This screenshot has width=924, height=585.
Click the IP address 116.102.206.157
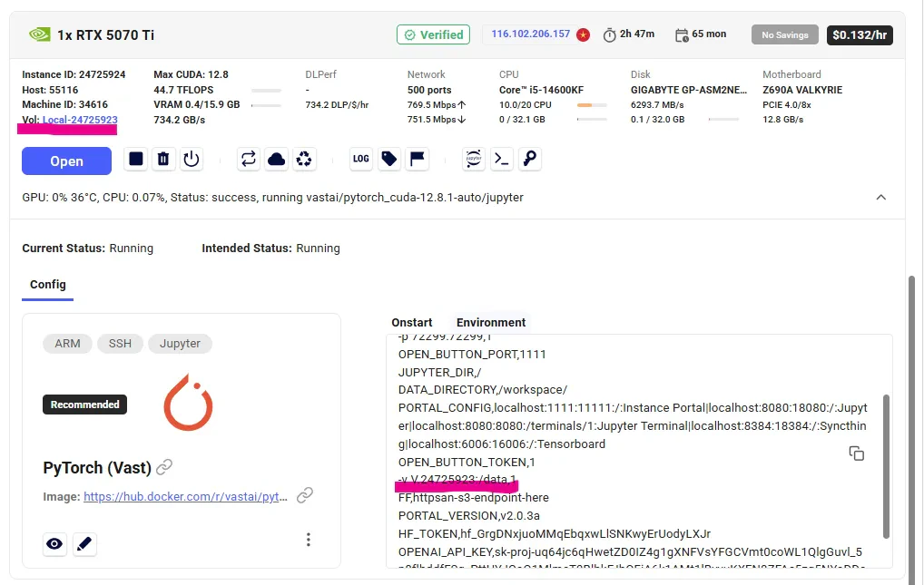coord(530,34)
